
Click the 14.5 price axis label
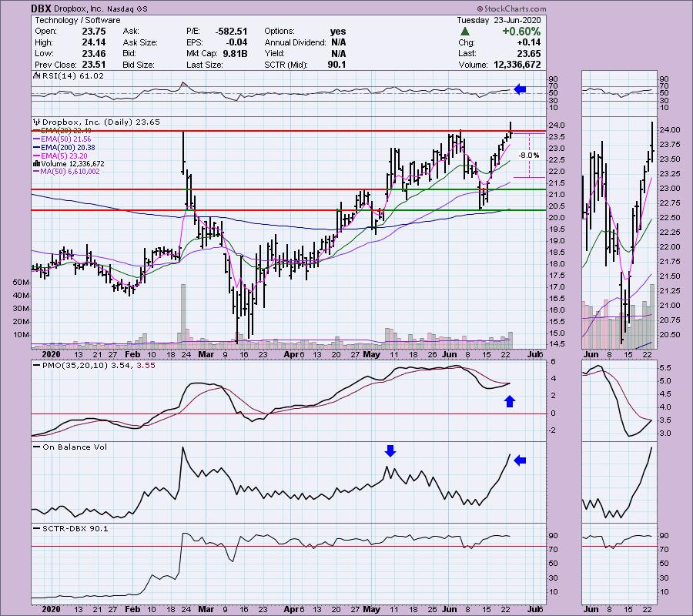pyautogui.click(x=557, y=345)
